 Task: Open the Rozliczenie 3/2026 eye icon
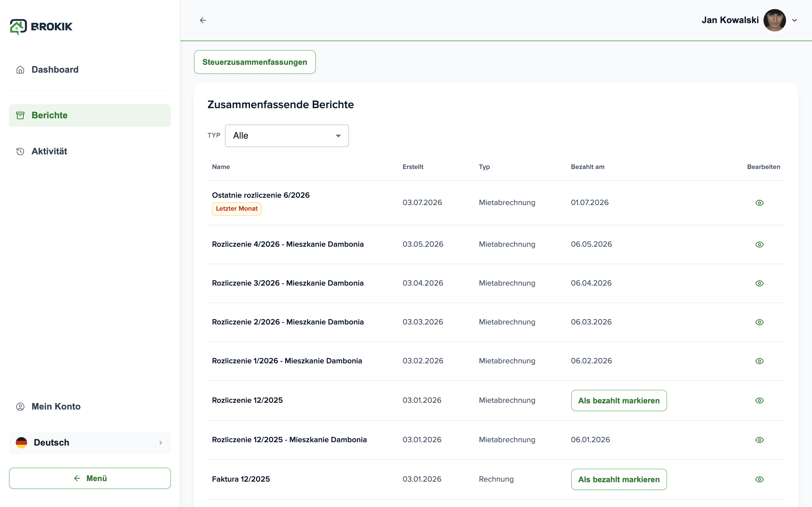coord(759,283)
